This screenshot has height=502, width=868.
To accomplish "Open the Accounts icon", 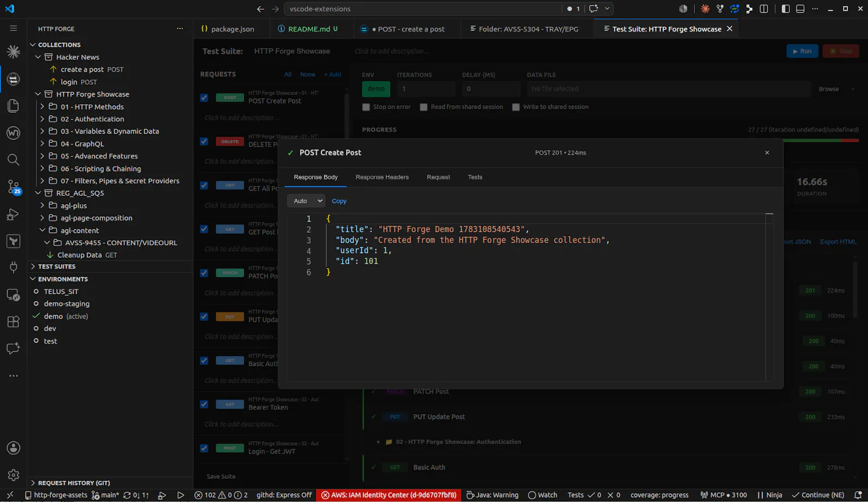I will (14, 448).
